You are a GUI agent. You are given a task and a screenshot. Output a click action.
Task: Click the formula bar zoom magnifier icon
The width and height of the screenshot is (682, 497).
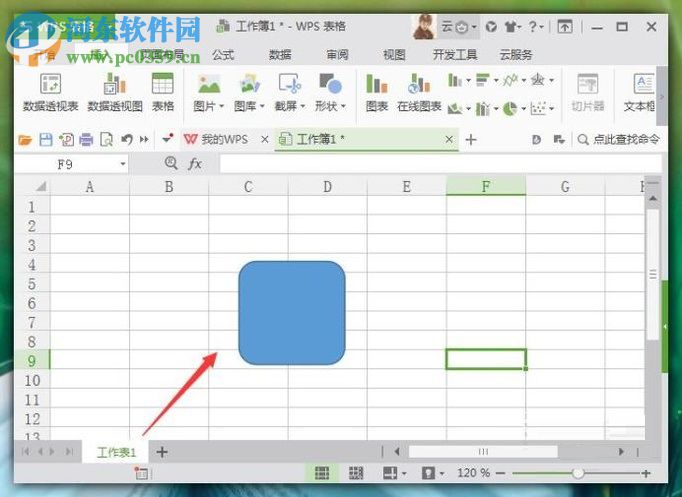tap(171, 163)
